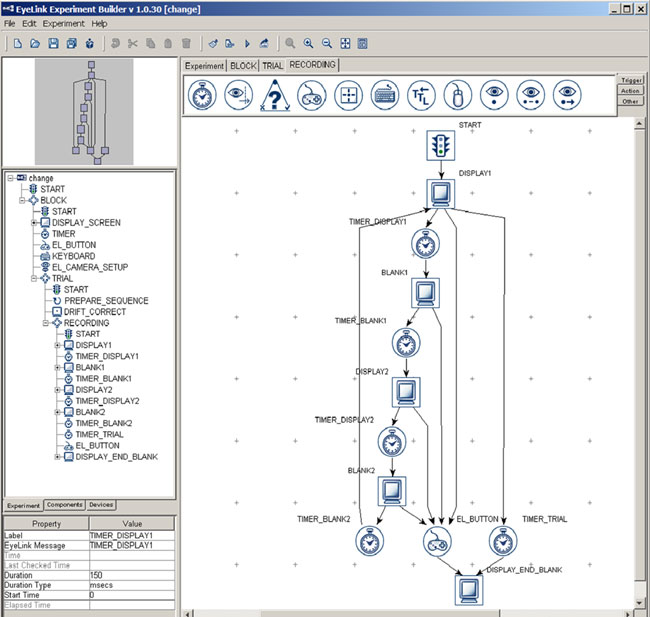Select EL_CAMERA_SETUP in the tree

90,267
